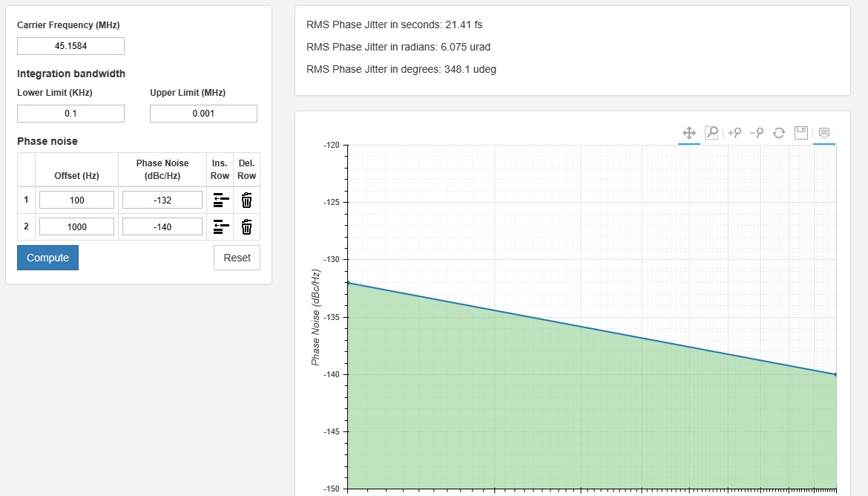Image resolution: width=868 pixels, height=496 pixels.
Task: Edit the Phase Noise value -132
Action: click(x=162, y=200)
